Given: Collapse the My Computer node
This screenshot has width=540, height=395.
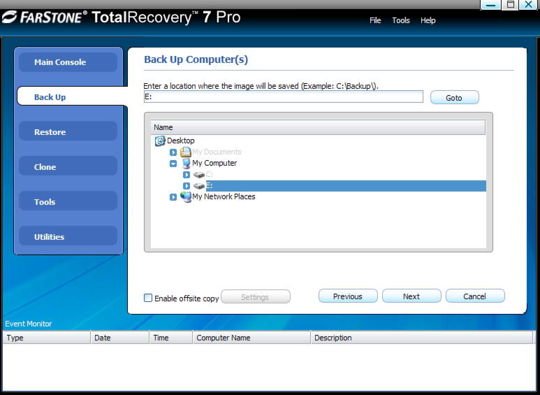Looking at the screenshot, I should pyautogui.click(x=173, y=164).
